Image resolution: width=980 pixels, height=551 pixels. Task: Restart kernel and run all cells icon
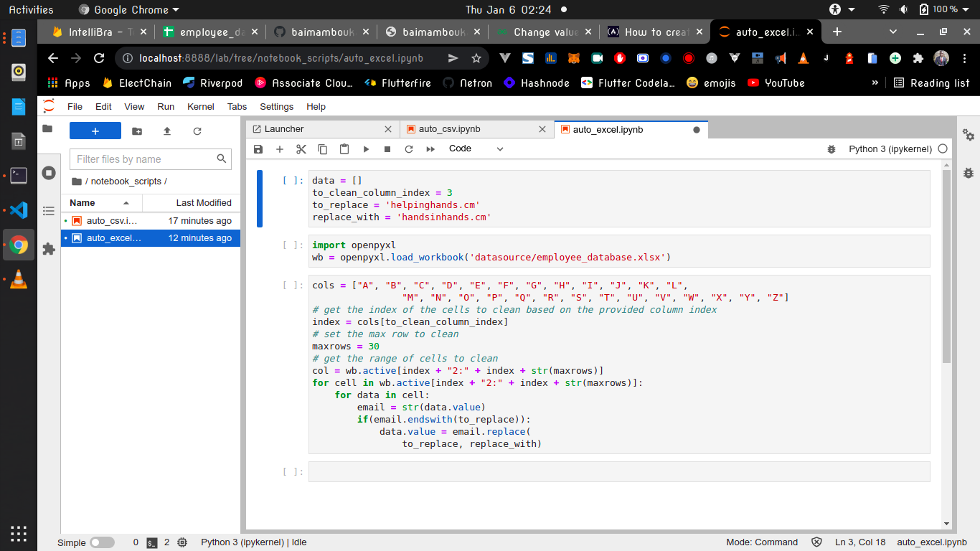click(x=430, y=149)
